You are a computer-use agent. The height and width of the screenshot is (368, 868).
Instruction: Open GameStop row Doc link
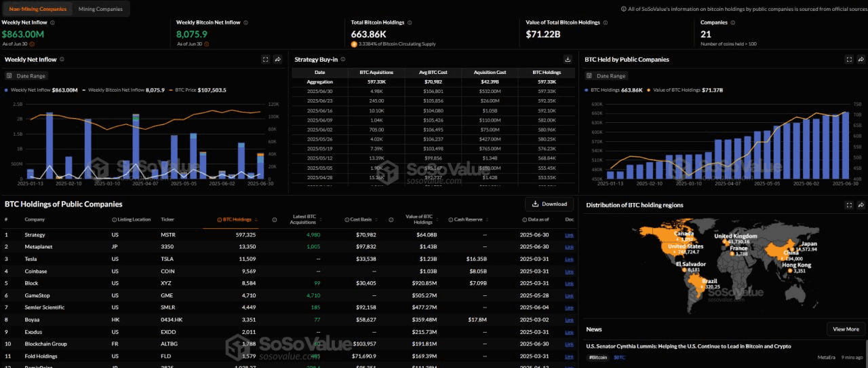(x=569, y=295)
